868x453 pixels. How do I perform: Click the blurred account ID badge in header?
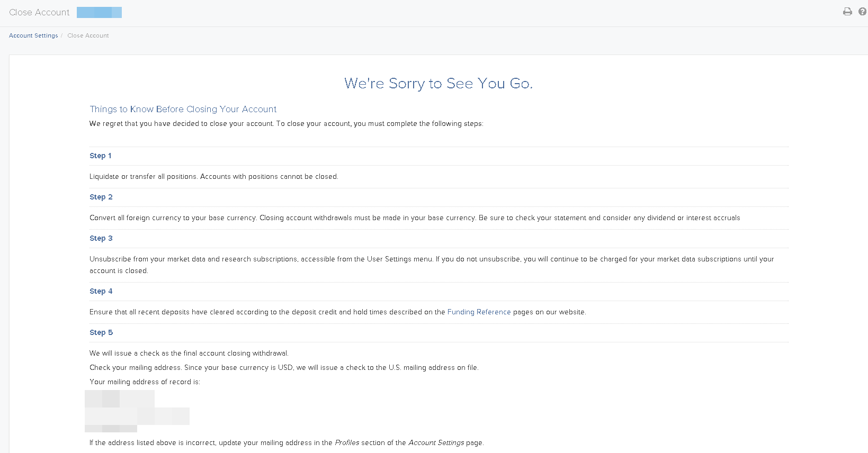[99, 12]
